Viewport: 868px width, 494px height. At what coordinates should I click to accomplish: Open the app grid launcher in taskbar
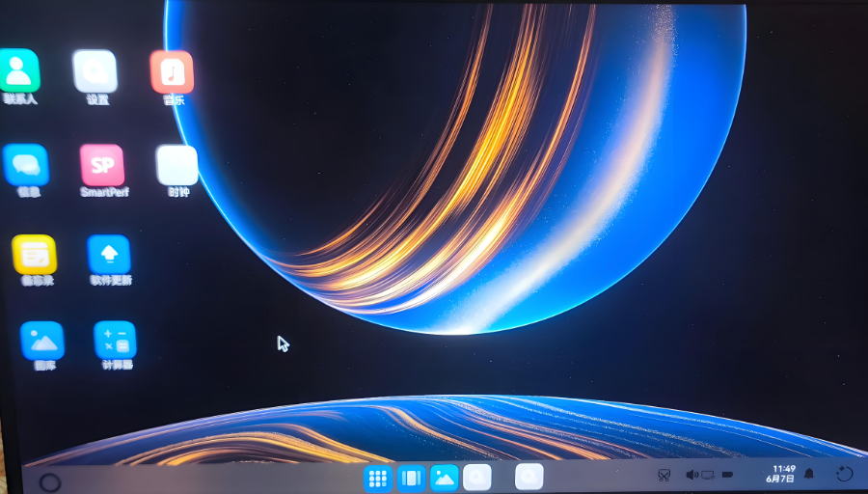point(378,478)
